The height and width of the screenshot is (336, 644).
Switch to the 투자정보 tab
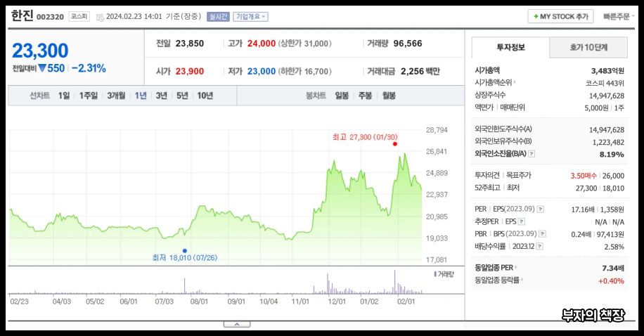click(x=510, y=48)
